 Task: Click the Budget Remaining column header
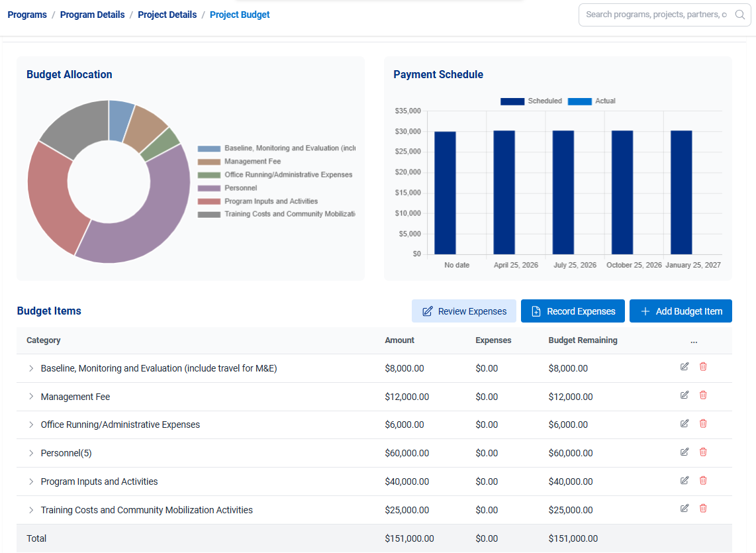583,340
